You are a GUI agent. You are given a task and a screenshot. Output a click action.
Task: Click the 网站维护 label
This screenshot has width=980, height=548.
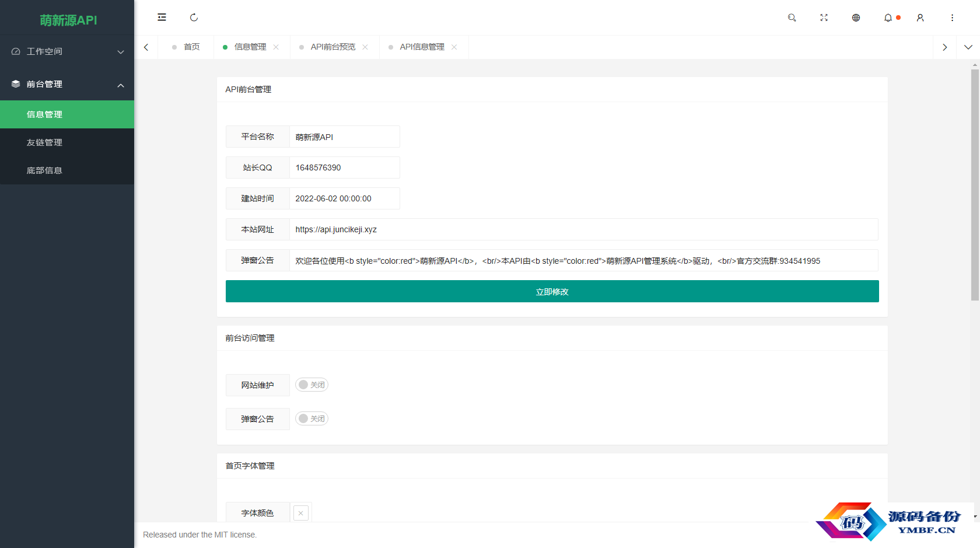tap(258, 385)
